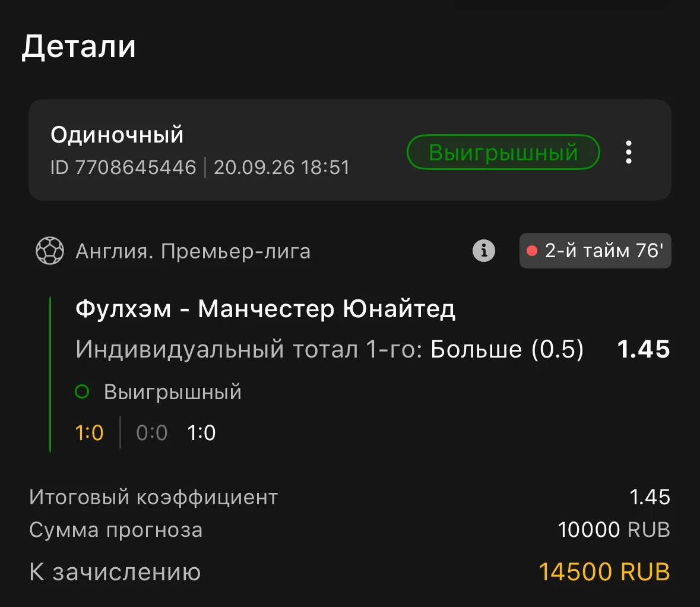Click the yellow 1:0 current score

click(x=89, y=432)
